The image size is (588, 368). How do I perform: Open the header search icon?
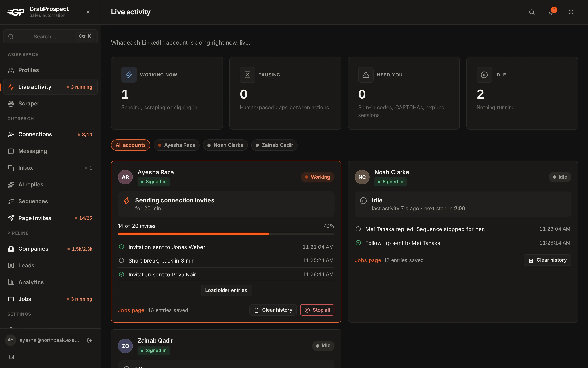click(x=532, y=12)
